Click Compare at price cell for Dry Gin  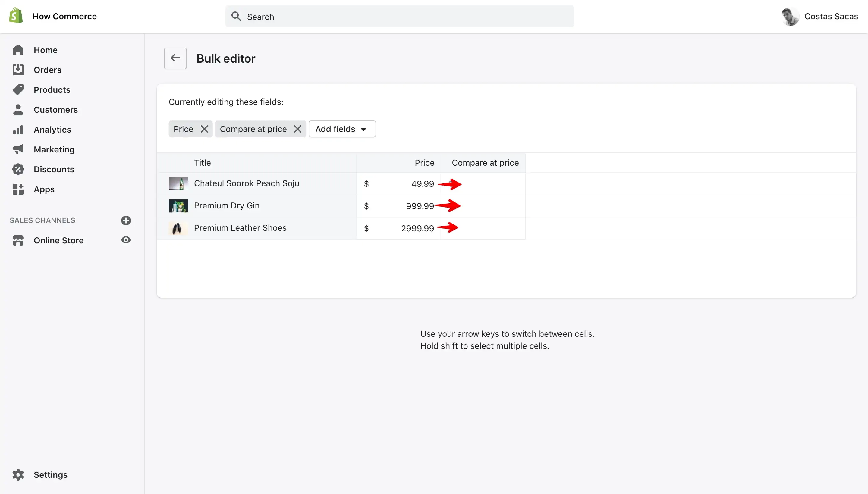point(483,206)
